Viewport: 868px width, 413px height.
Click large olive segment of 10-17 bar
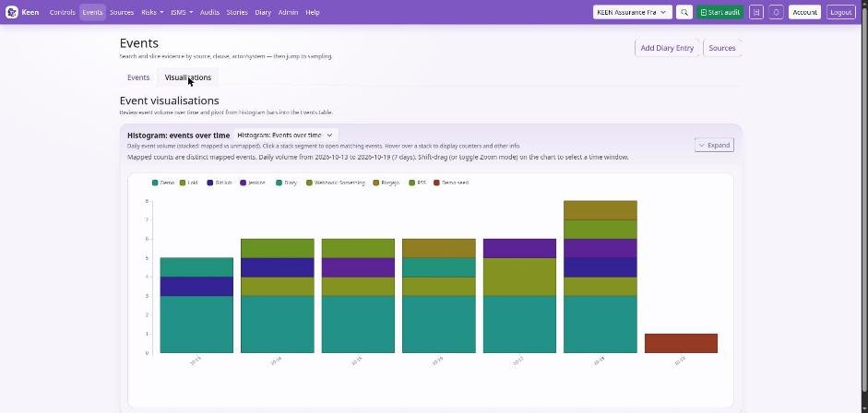click(x=519, y=277)
